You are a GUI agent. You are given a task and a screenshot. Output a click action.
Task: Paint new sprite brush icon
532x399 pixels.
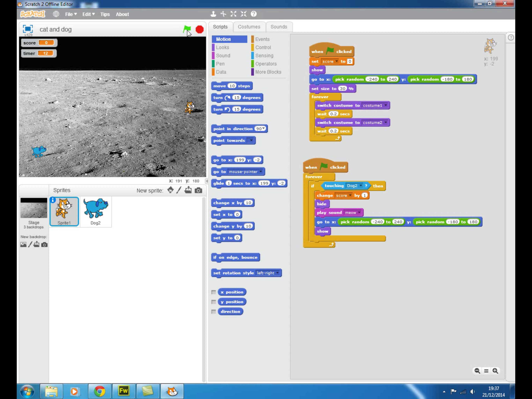point(179,190)
